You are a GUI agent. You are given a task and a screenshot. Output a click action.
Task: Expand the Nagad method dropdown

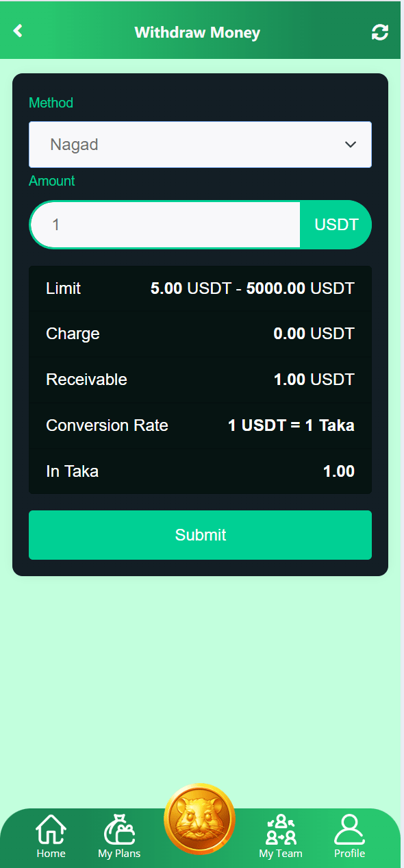click(x=200, y=145)
